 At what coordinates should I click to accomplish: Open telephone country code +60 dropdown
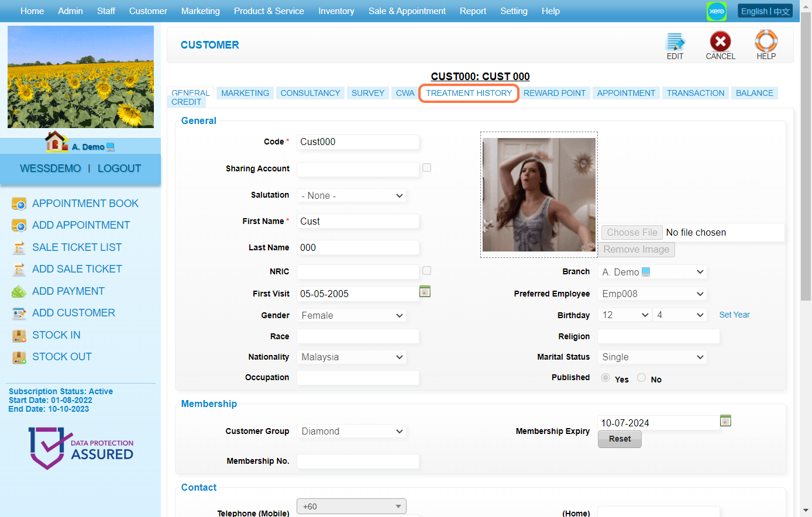352,506
